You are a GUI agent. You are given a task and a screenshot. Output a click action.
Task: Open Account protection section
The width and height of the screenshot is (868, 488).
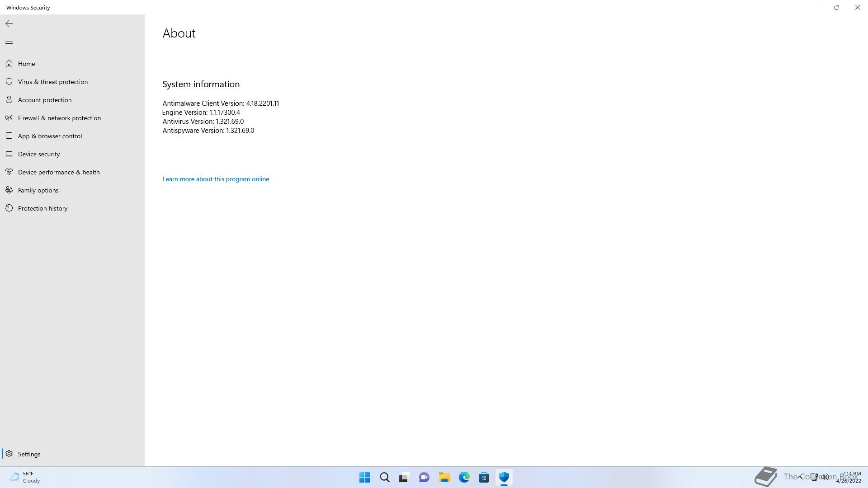72,100
